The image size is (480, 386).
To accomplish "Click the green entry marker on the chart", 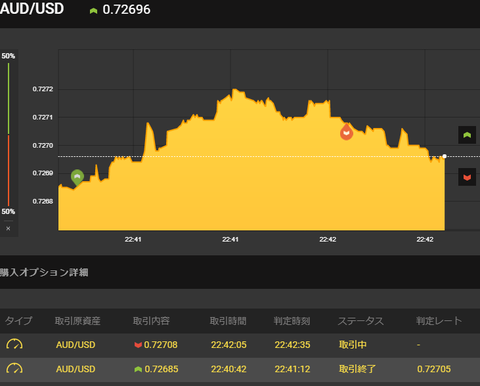I will [x=77, y=177].
